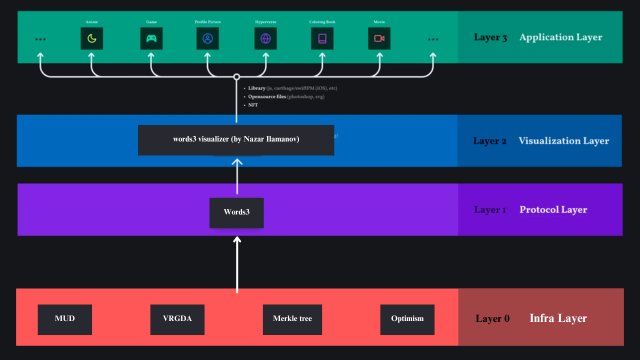Select the Coloring Book icon
Screen dimensions: 640x360
(x=322, y=38)
